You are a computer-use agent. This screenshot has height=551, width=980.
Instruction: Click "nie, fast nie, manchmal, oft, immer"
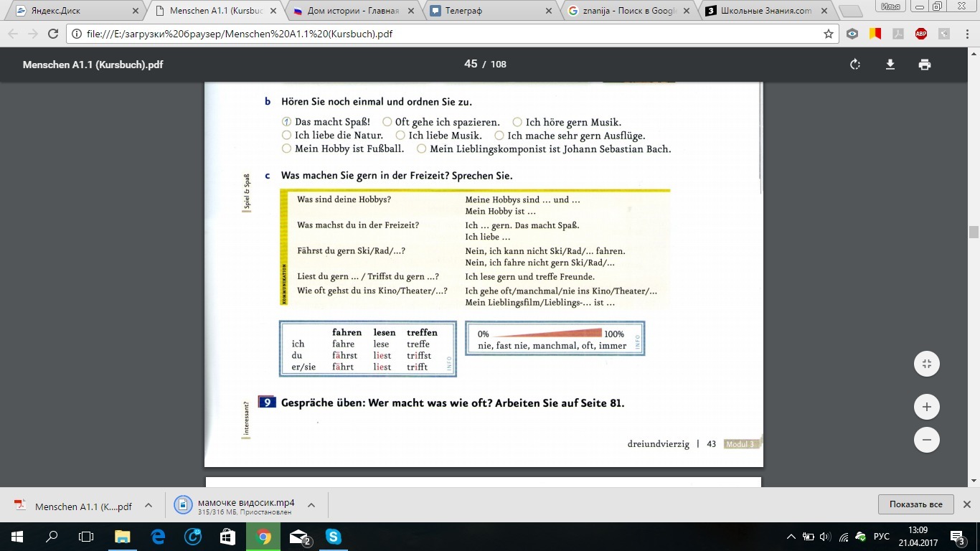pyautogui.click(x=552, y=346)
